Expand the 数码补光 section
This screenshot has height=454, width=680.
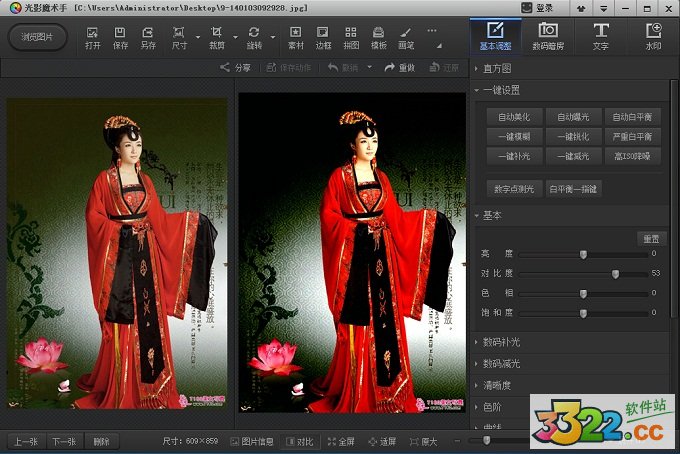pos(501,343)
